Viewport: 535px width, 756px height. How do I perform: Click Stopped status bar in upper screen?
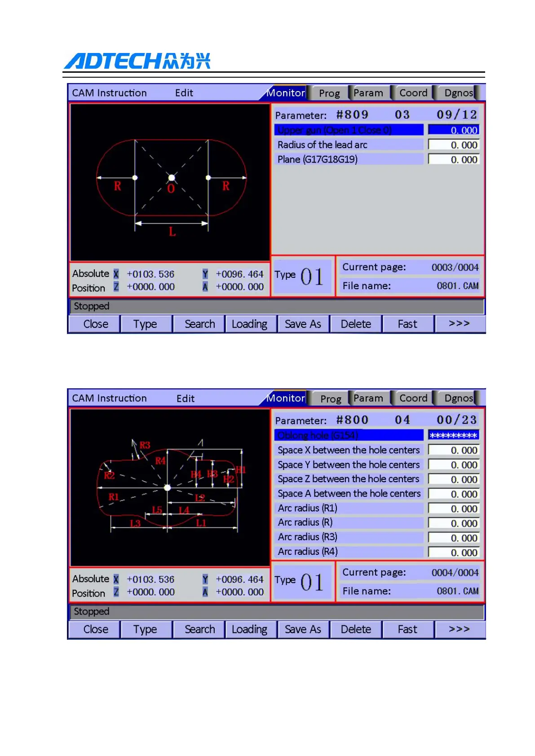point(277,306)
